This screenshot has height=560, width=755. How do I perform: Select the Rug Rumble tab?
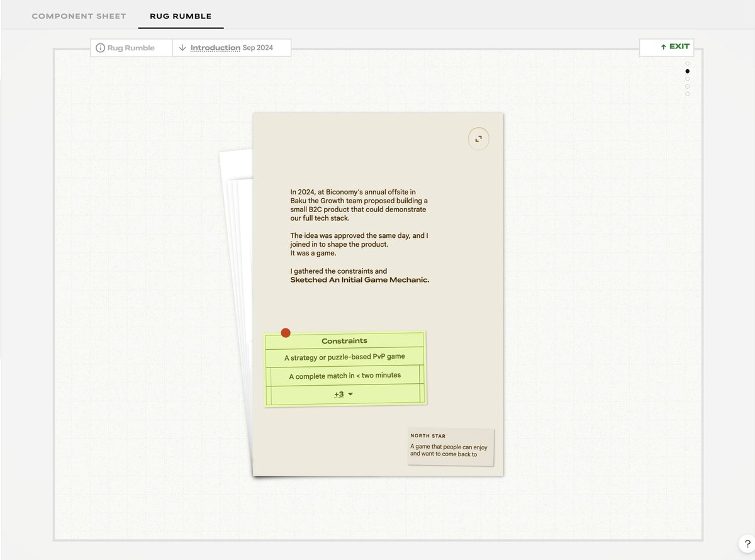click(x=181, y=16)
